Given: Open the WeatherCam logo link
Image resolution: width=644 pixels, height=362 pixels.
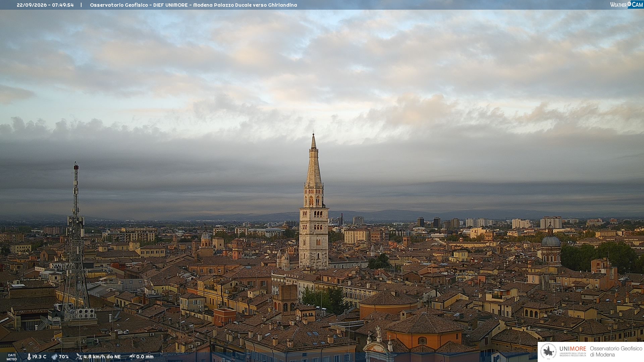Looking at the screenshot, I should pyautogui.click(x=627, y=4).
